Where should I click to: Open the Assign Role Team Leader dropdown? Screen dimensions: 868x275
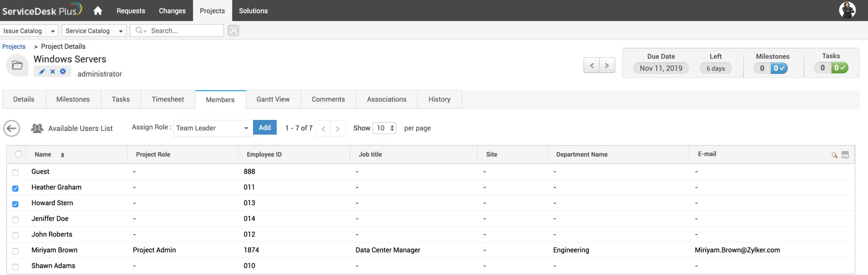212,128
